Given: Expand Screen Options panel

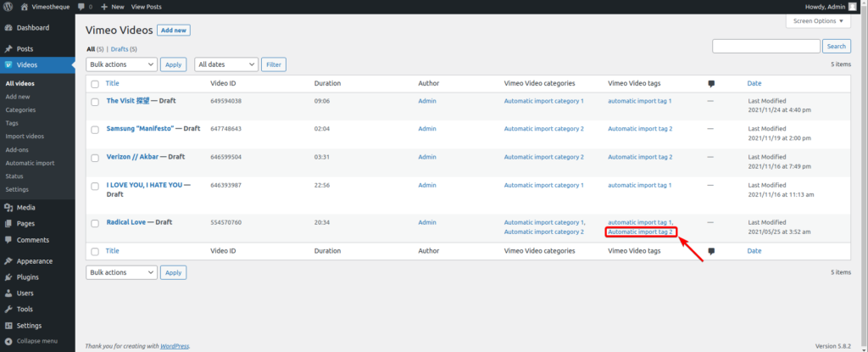Looking at the screenshot, I should point(818,21).
